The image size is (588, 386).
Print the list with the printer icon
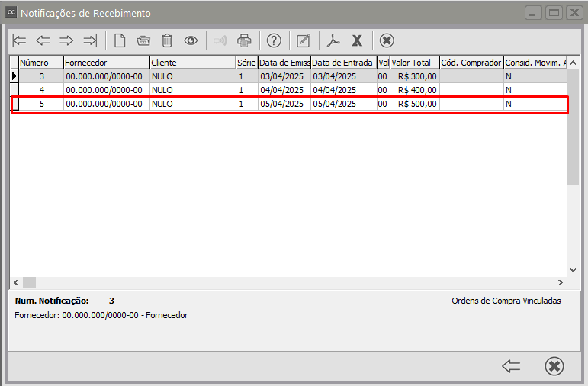pos(244,40)
